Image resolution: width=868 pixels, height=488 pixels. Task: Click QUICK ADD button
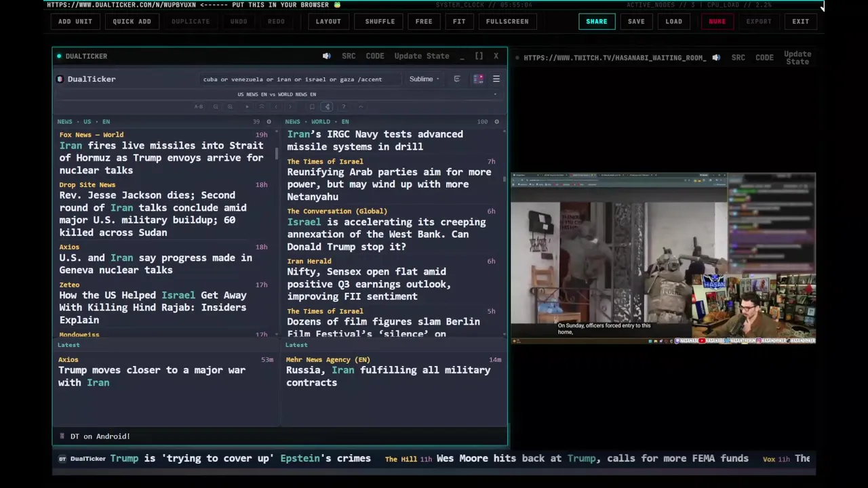[x=132, y=21]
